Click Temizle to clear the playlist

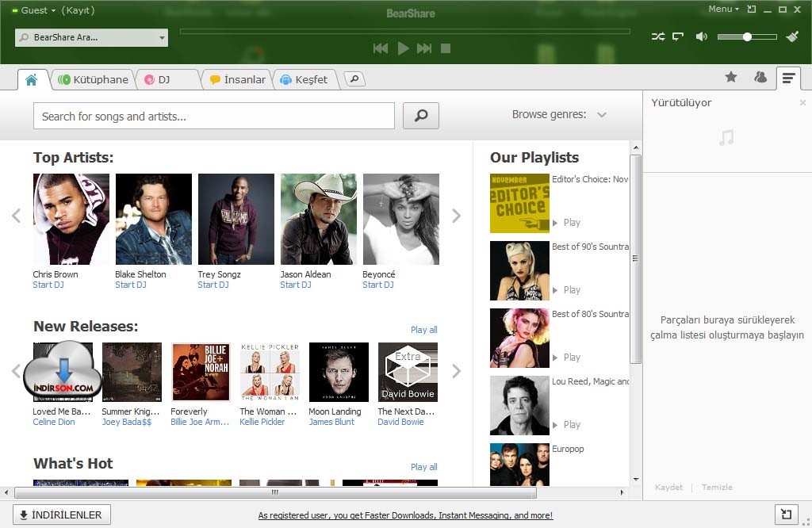point(717,487)
